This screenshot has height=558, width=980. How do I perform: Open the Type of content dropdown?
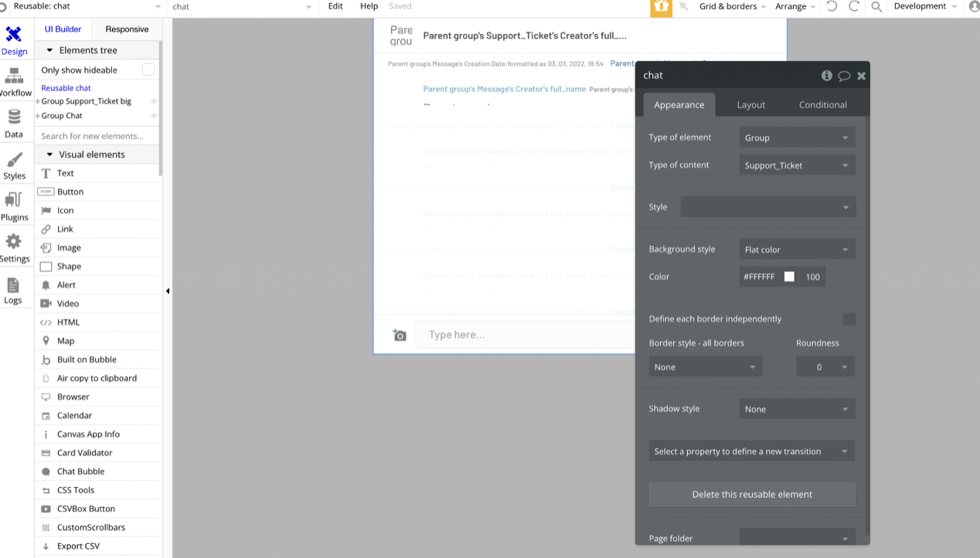[797, 165]
